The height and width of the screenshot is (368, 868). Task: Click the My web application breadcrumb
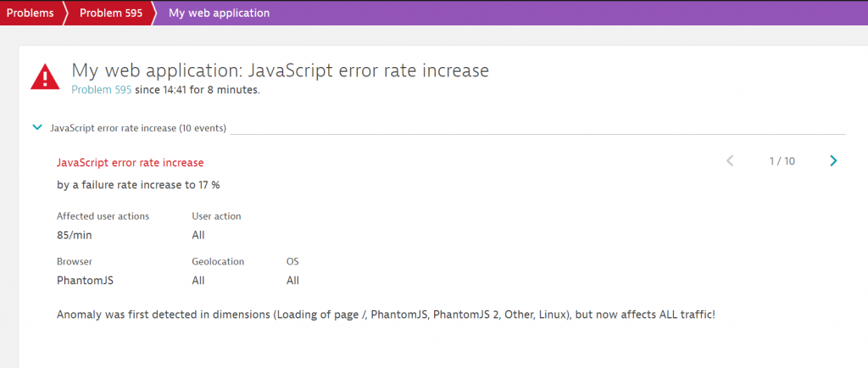click(x=220, y=13)
